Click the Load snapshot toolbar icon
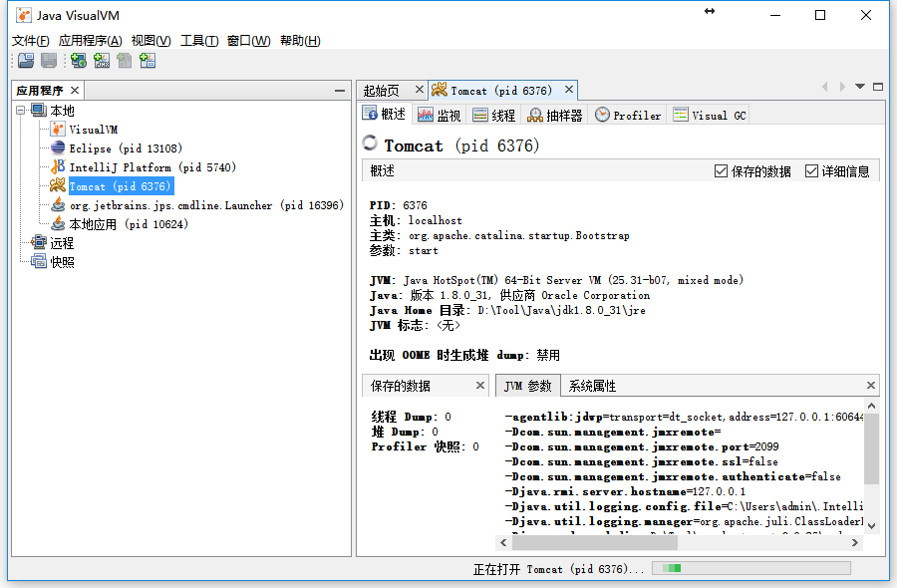 point(26,60)
